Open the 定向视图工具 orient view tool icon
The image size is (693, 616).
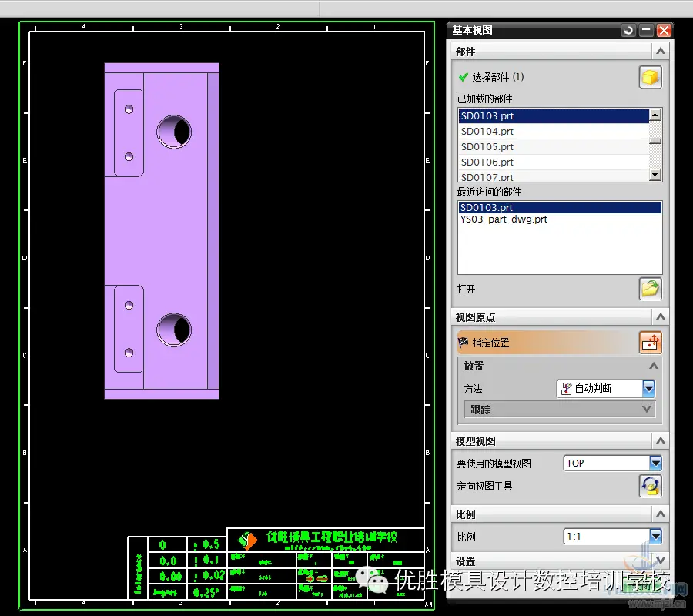(650, 486)
